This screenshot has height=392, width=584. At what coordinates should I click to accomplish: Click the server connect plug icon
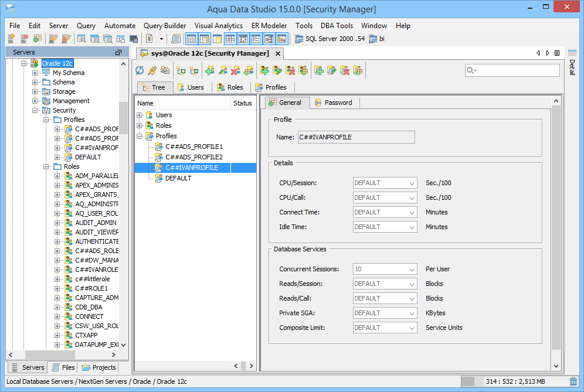point(53,38)
